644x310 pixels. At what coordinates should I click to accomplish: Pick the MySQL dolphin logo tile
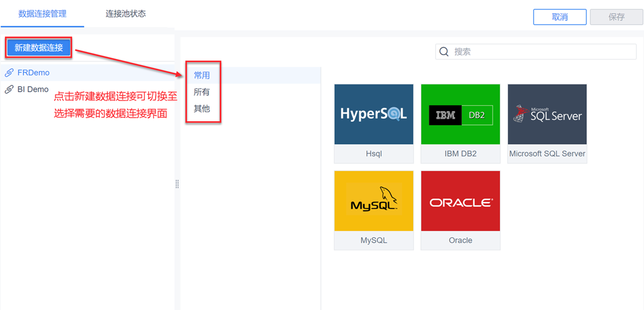tap(374, 201)
